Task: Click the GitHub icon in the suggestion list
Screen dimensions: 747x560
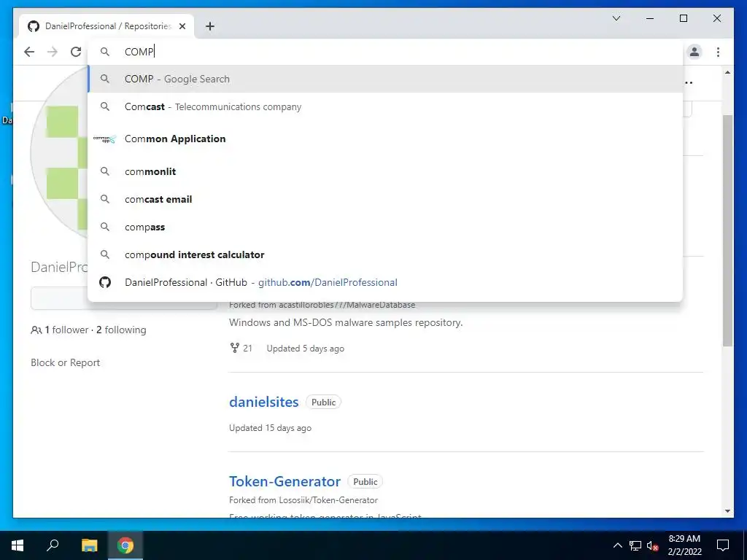Action: tap(105, 282)
